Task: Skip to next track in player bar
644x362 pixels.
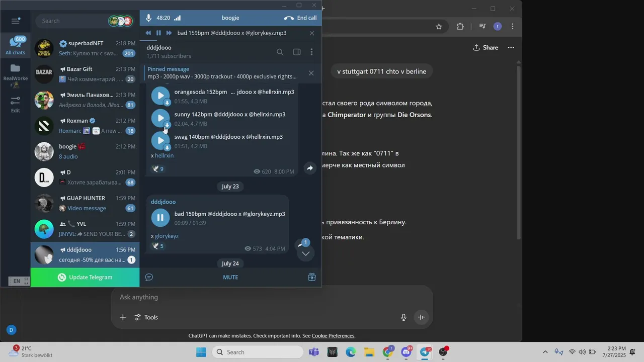Action: click(x=169, y=33)
